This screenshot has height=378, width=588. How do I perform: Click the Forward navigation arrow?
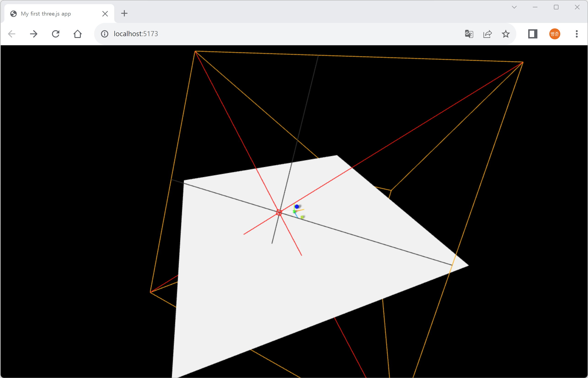coord(34,34)
